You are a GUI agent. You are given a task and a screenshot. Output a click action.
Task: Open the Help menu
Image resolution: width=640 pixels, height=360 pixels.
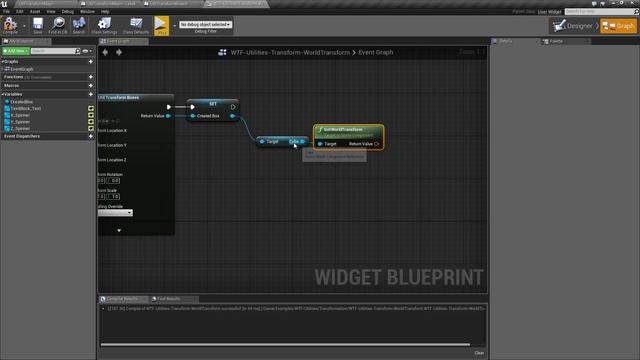coord(105,11)
